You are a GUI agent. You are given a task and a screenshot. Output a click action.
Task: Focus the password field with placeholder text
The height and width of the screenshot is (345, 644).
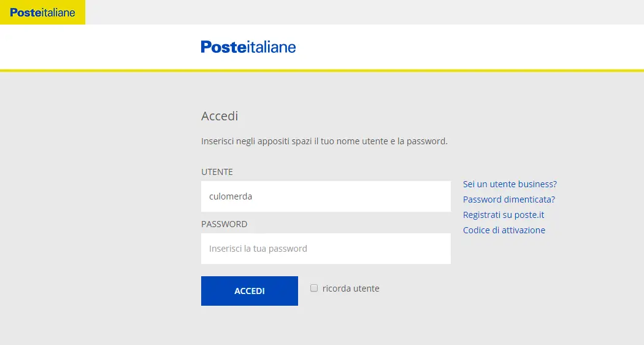click(326, 249)
